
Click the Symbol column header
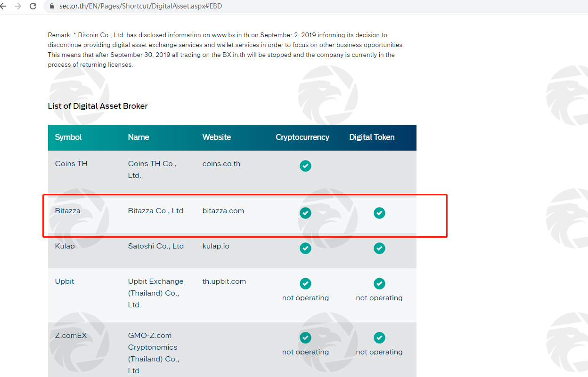68,137
